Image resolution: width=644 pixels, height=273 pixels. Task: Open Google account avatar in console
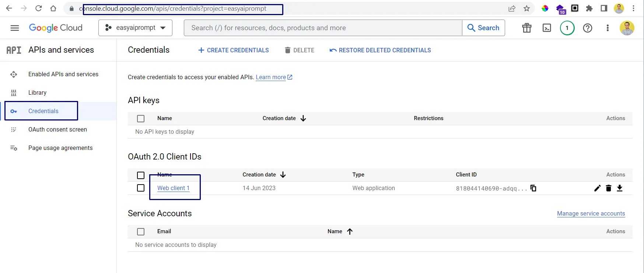click(x=627, y=28)
